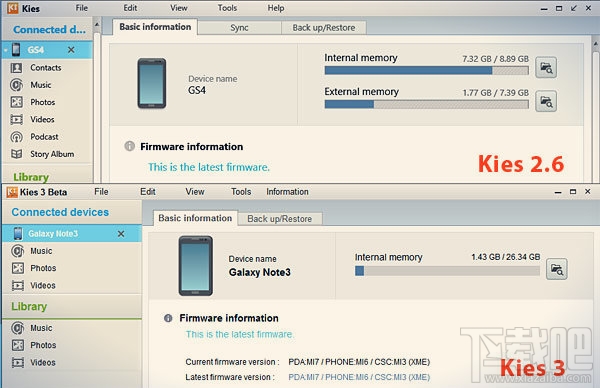
Task: Open Library Music in Kies 3
Action: pyautogui.click(x=41, y=328)
